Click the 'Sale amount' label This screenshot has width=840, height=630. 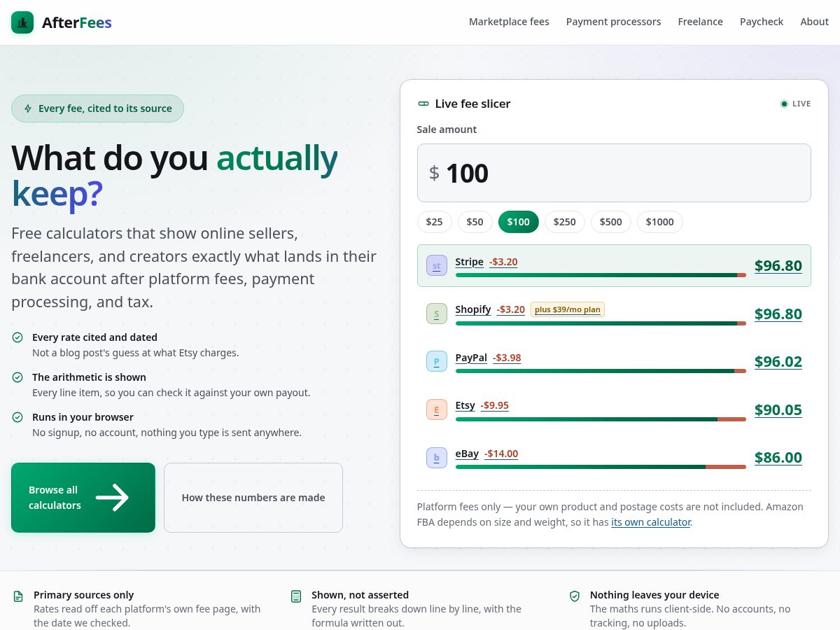[447, 129]
